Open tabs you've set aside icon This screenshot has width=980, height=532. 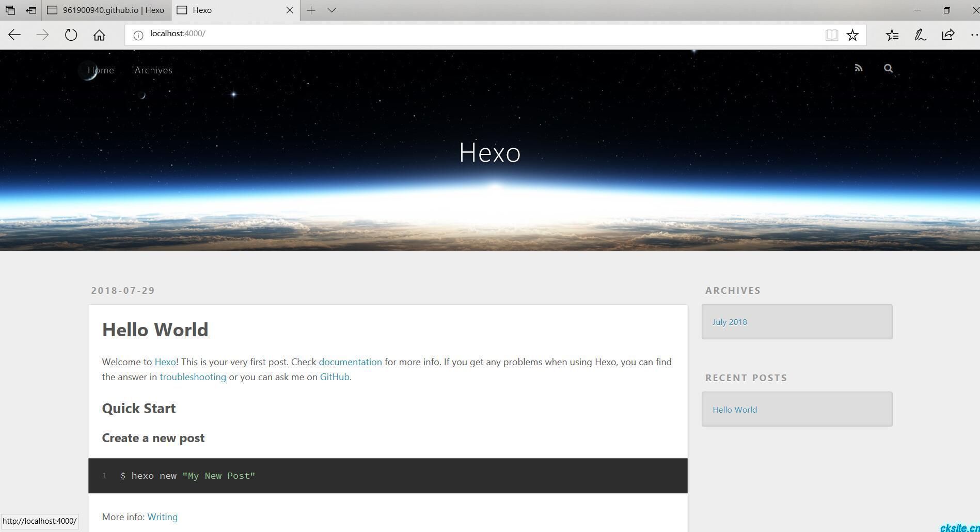click(10, 10)
